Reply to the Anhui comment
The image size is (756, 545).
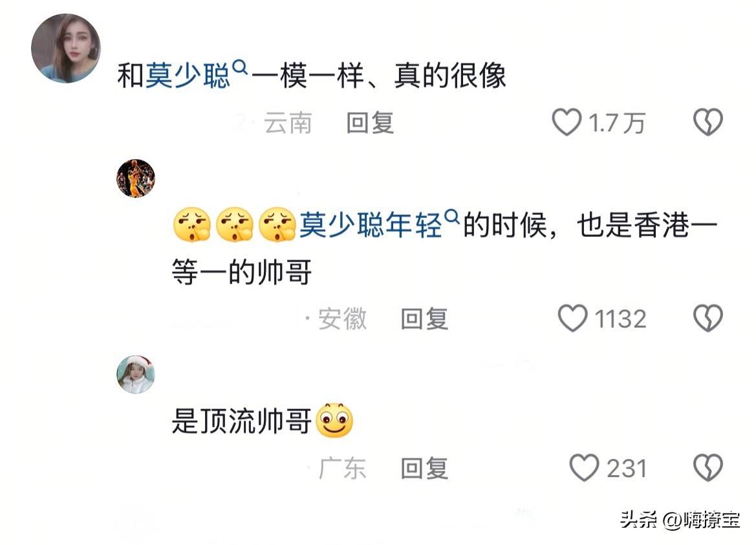coord(424,318)
